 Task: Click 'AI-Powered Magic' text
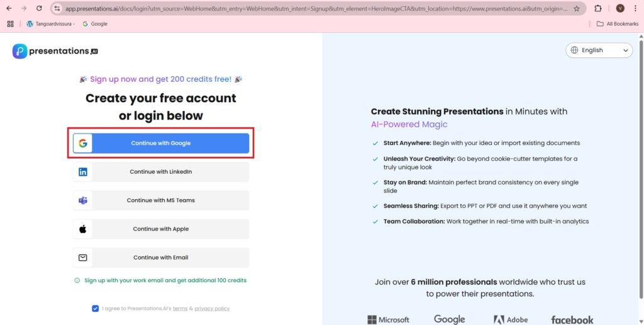409,124
